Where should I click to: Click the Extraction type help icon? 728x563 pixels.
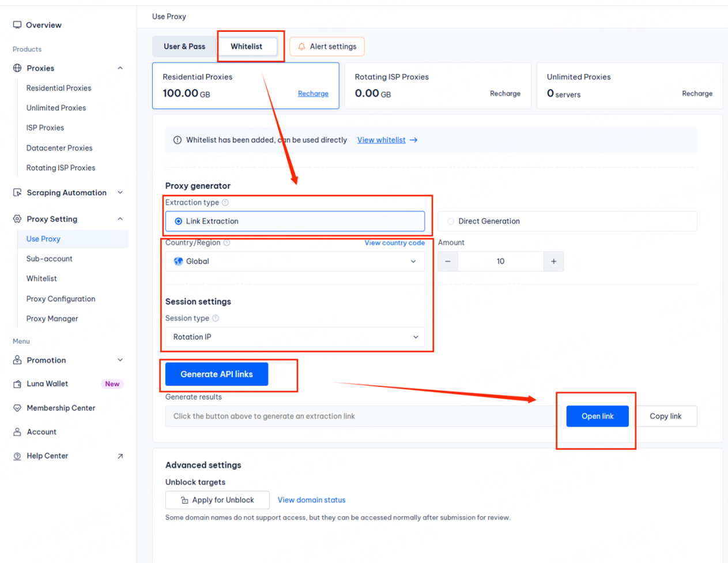point(225,202)
